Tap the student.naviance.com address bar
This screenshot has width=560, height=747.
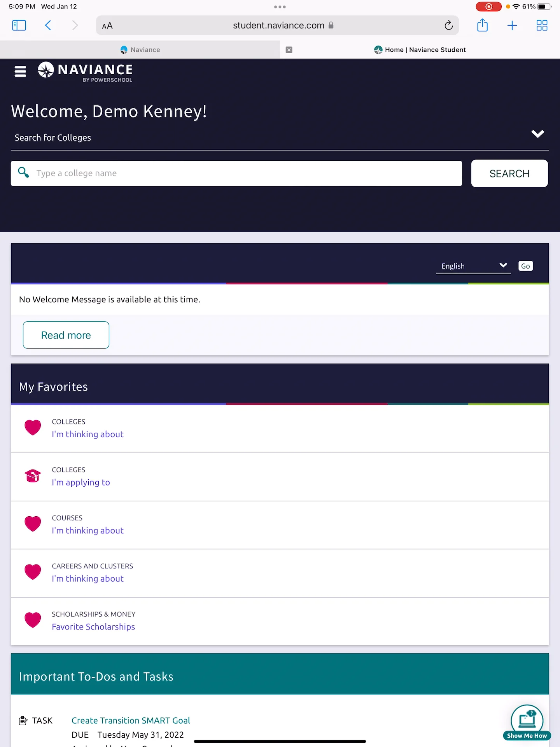pos(278,25)
